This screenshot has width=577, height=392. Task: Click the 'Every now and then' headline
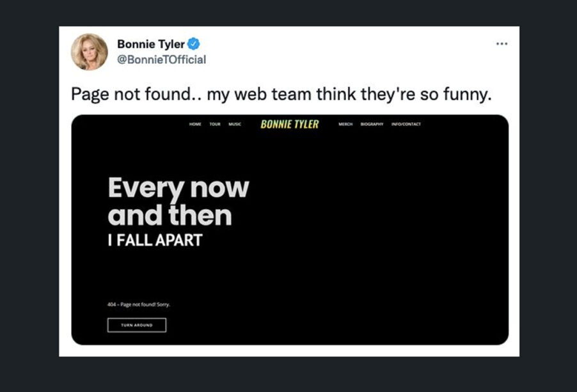coord(178,201)
